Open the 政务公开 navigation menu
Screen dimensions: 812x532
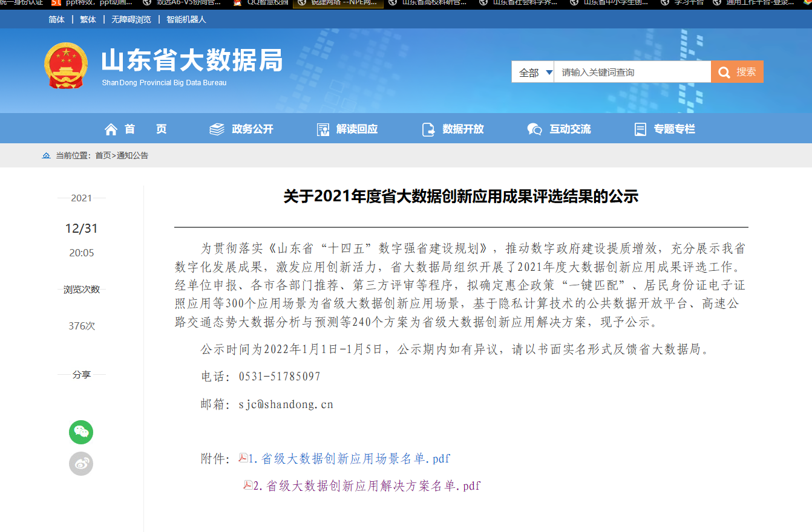click(242, 129)
